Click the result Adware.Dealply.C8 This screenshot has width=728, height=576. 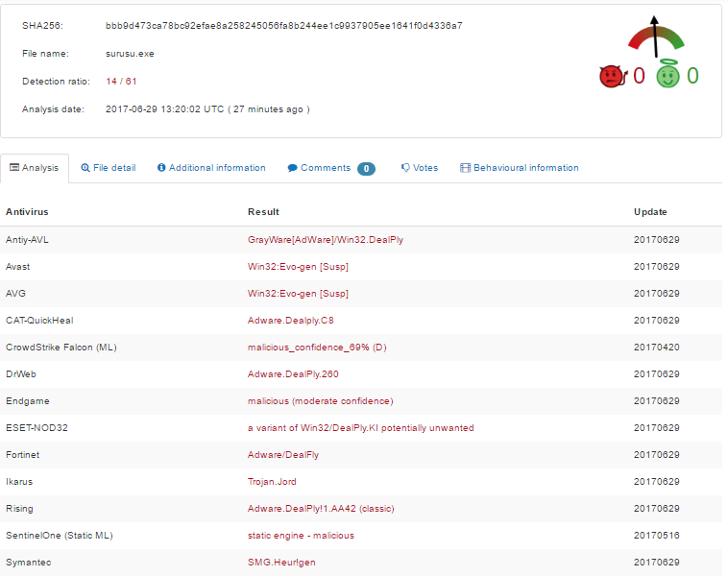(291, 321)
